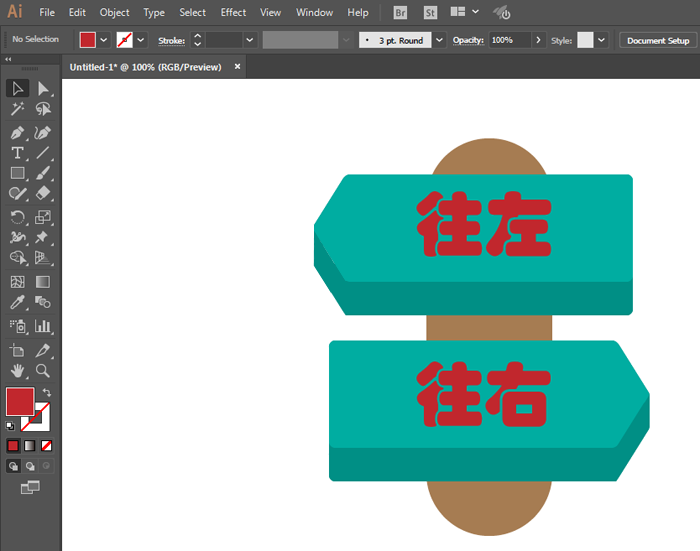Pick the Paintbrush tool
700x551 pixels.
(43, 173)
